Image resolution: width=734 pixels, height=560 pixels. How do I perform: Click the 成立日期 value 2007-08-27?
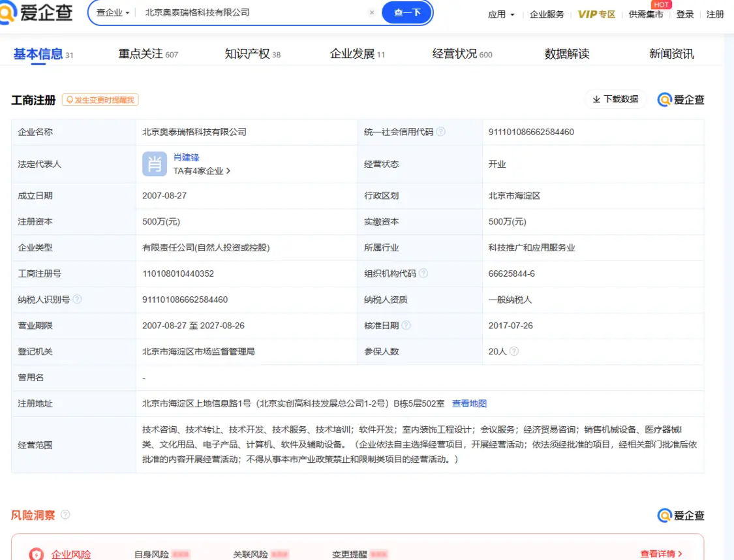[164, 196]
